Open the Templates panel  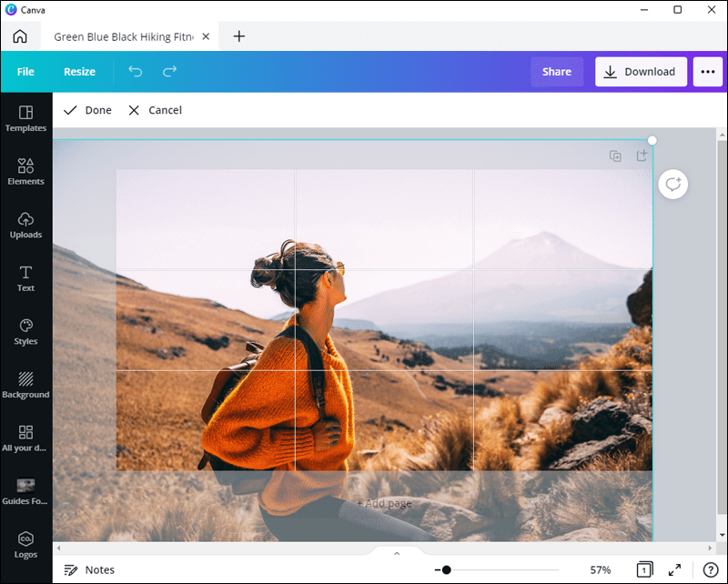click(25, 119)
